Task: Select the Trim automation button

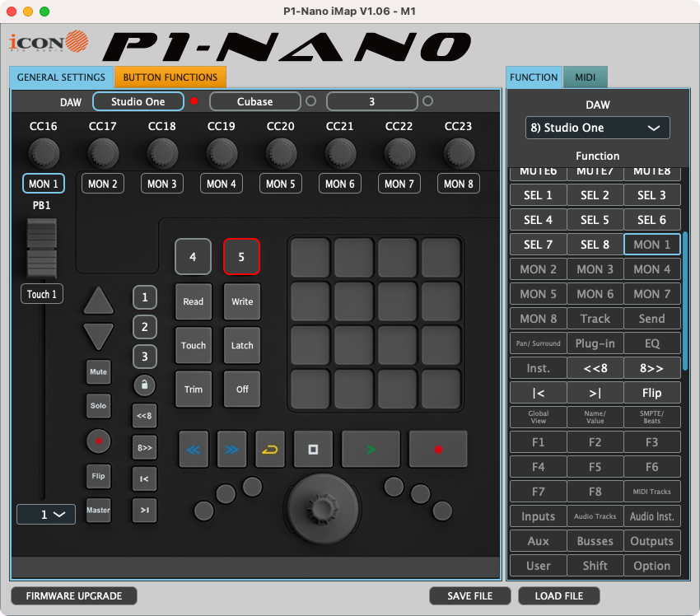Action: tap(194, 390)
